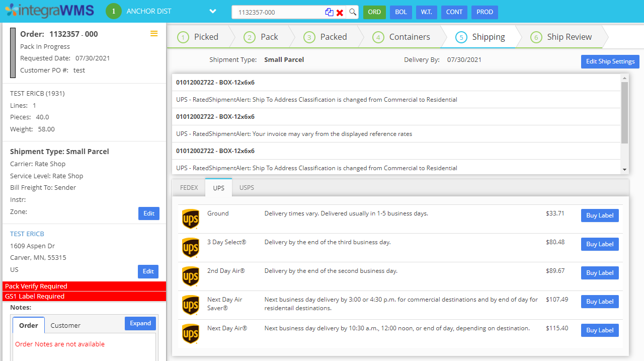This screenshot has width=644, height=361.
Task: Switch to Customer notes tab
Action: pos(65,325)
